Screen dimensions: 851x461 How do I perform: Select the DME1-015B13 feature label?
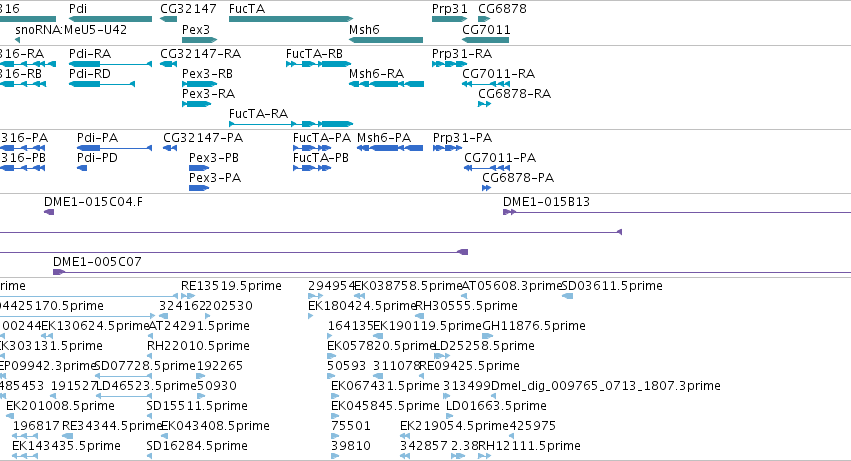(546, 202)
